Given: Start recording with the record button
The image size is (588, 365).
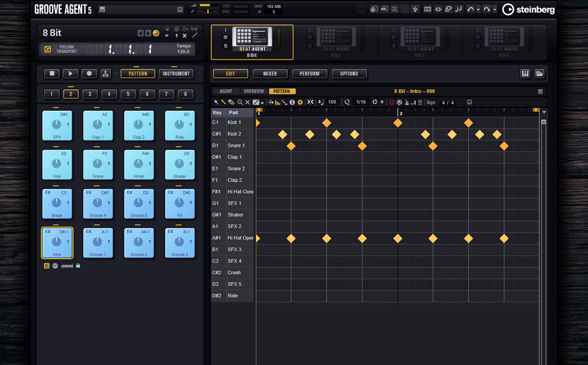Looking at the screenshot, I should (89, 73).
